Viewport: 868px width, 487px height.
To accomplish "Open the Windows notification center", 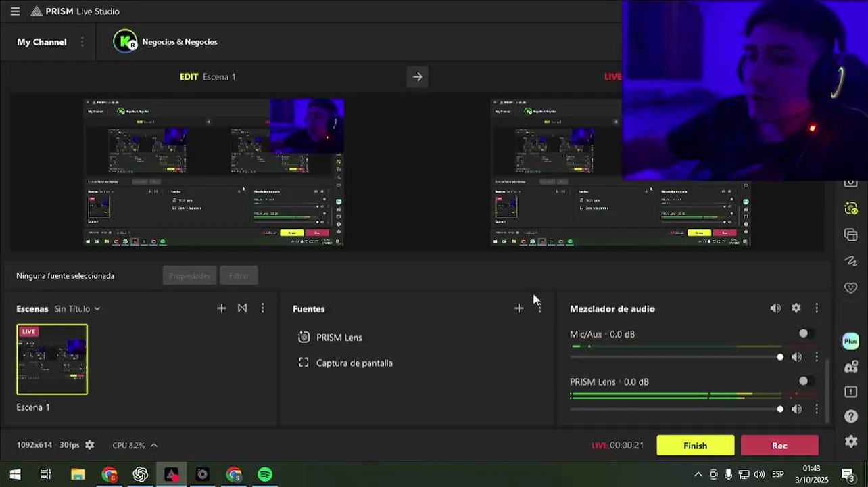I will pos(847,475).
